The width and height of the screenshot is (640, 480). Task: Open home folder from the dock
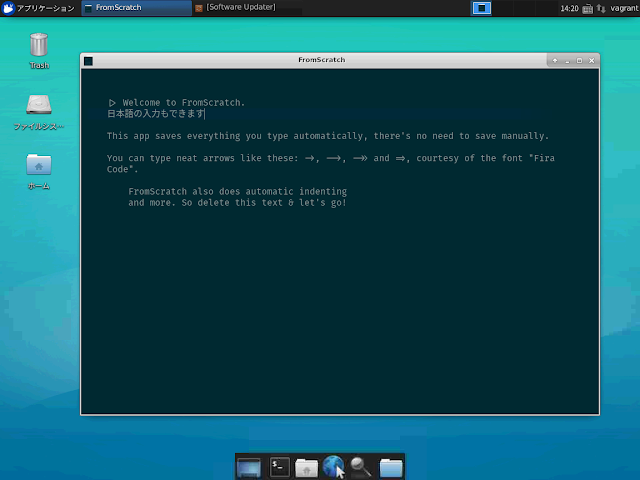point(307,468)
